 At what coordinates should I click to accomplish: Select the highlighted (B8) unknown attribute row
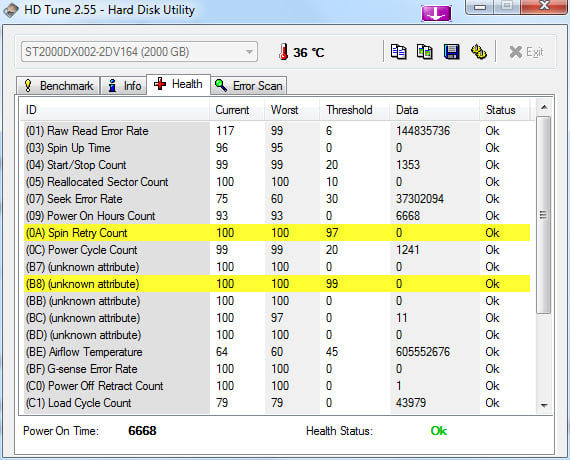pos(277,284)
